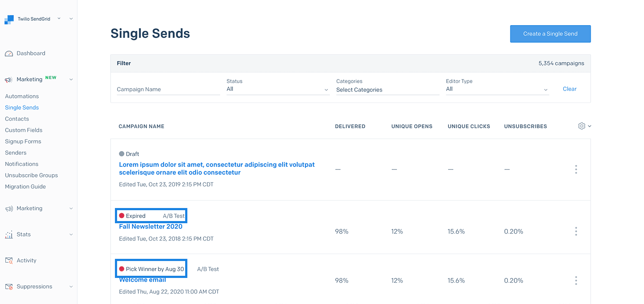Select the Stats bar-chart icon

point(8,234)
